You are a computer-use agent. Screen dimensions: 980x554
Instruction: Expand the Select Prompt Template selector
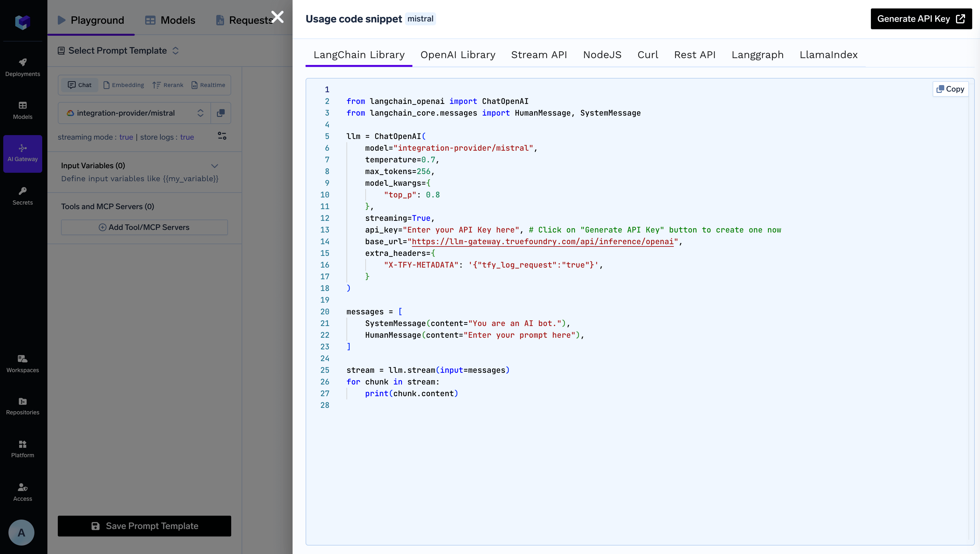click(118, 51)
